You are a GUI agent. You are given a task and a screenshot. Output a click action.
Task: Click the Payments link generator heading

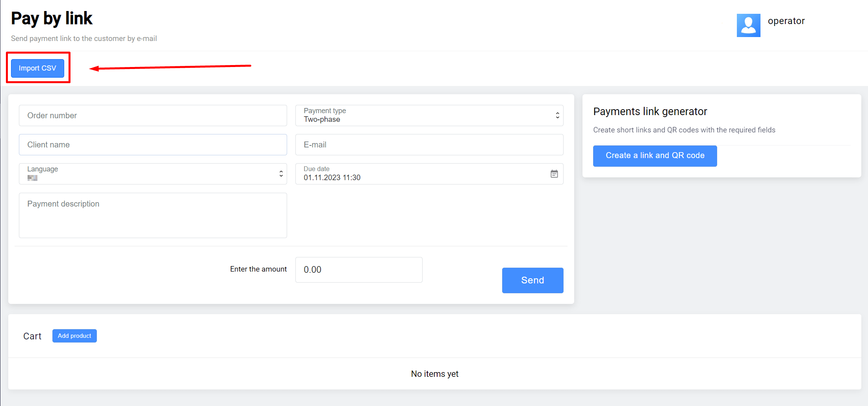(x=650, y=112)
